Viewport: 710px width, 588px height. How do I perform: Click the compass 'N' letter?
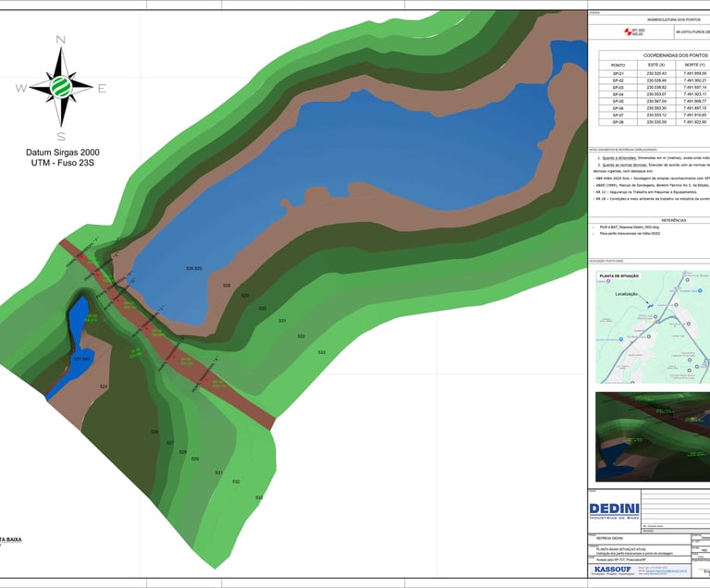(x=60, y=40)
